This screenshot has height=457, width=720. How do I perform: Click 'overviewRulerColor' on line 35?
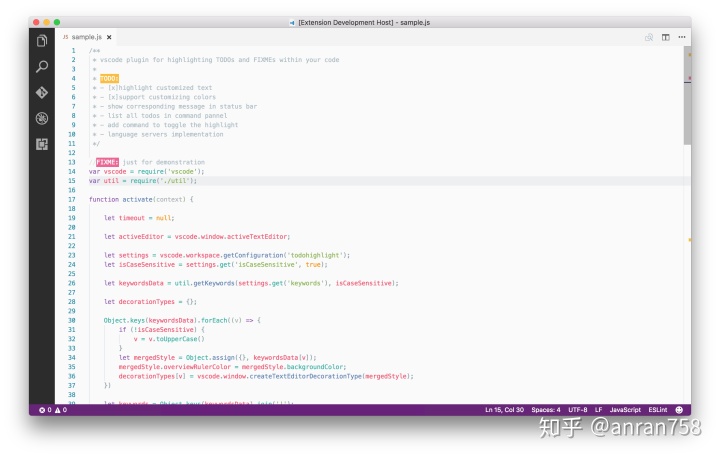coord(197,367)
